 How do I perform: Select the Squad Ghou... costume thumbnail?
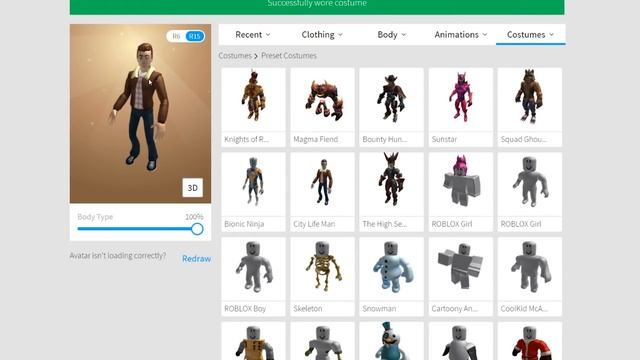click(x=530, y=100)
